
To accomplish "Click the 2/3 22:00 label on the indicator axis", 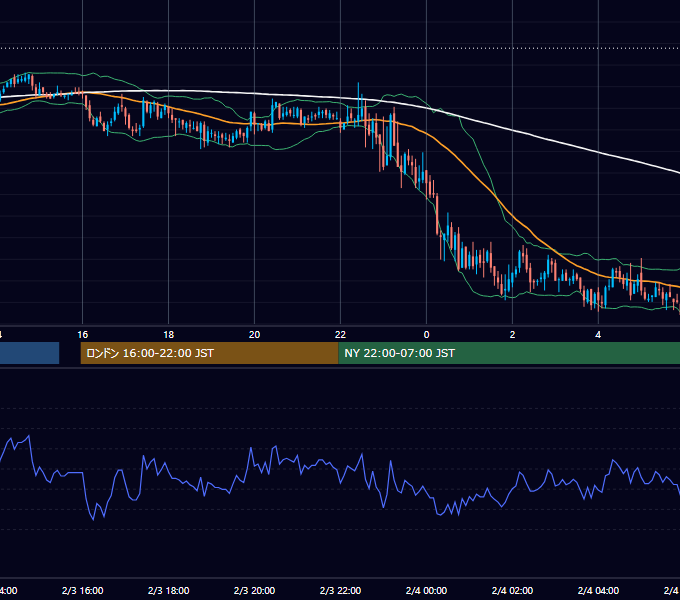I will tap(340, 590).
